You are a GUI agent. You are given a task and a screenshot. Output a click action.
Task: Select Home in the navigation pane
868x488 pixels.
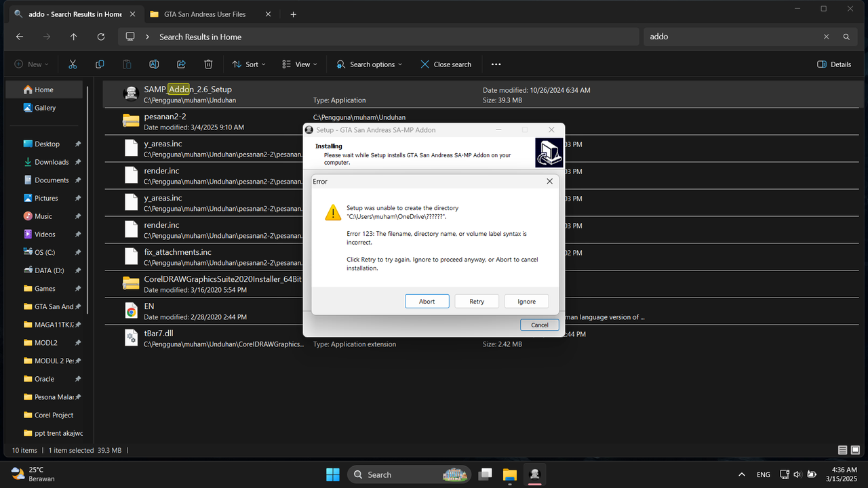(44, 89)
